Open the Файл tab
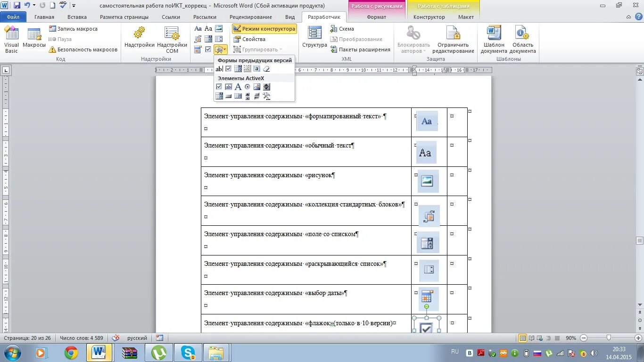 13,17
